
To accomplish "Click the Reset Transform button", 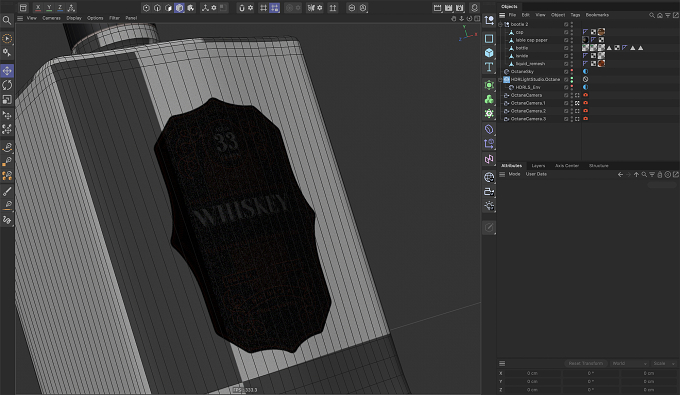I will click(x=585, y=363).
